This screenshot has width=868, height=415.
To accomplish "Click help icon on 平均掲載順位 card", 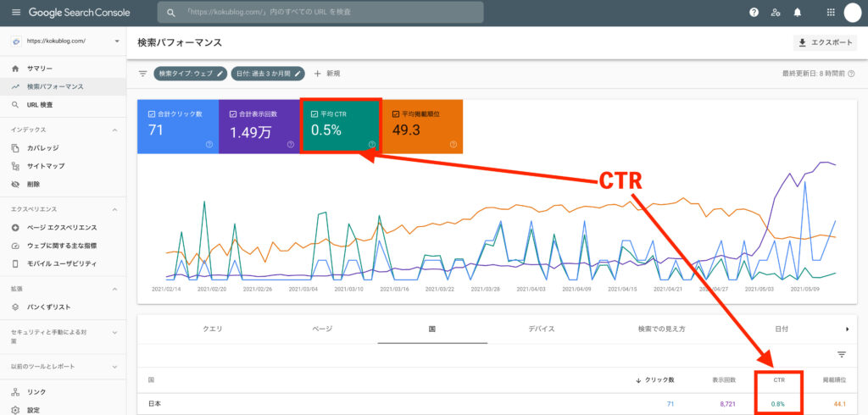I will 453,145.
